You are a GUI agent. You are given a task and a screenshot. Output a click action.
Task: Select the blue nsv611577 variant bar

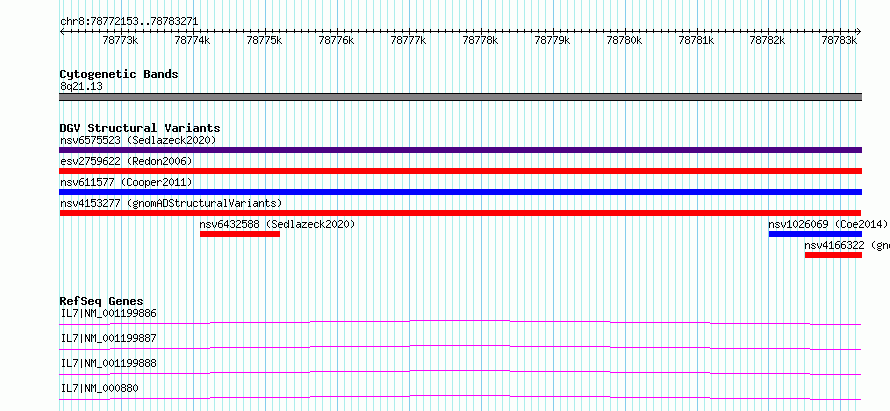(460, 192)
